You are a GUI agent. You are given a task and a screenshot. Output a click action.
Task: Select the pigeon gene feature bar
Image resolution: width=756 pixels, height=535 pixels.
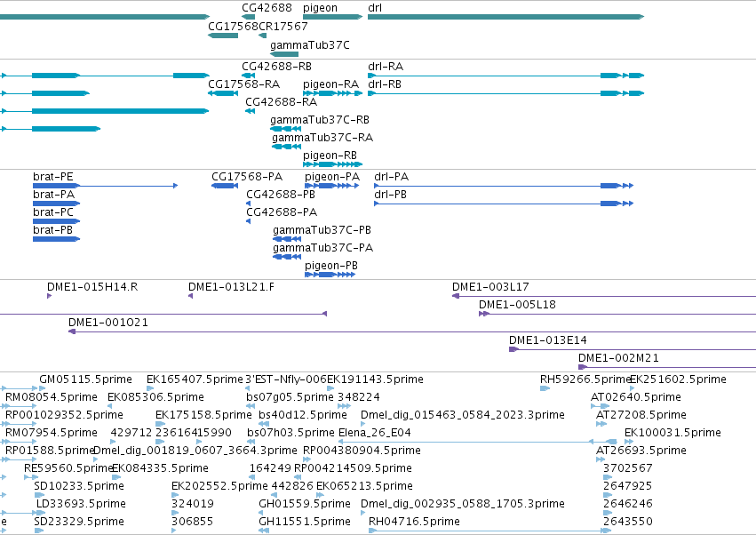pos(332,17)
